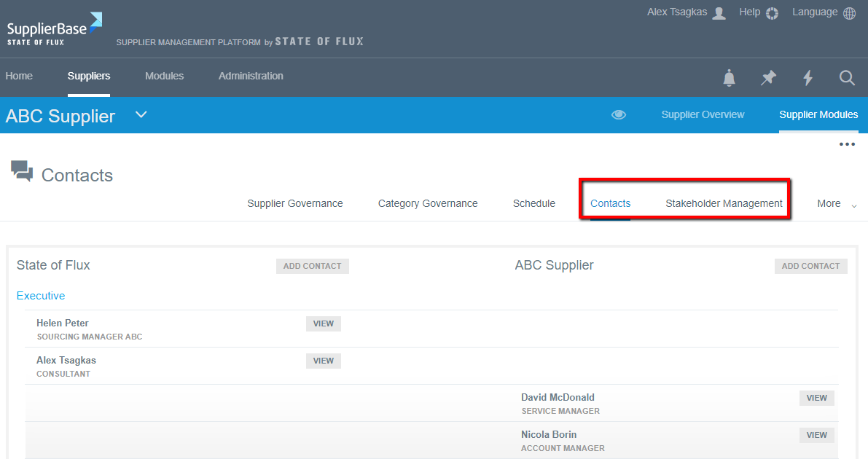This screenshot has height=459, width=868.
Task: Click the pin icon in the navigation bar
Action: tap(768, 78)
